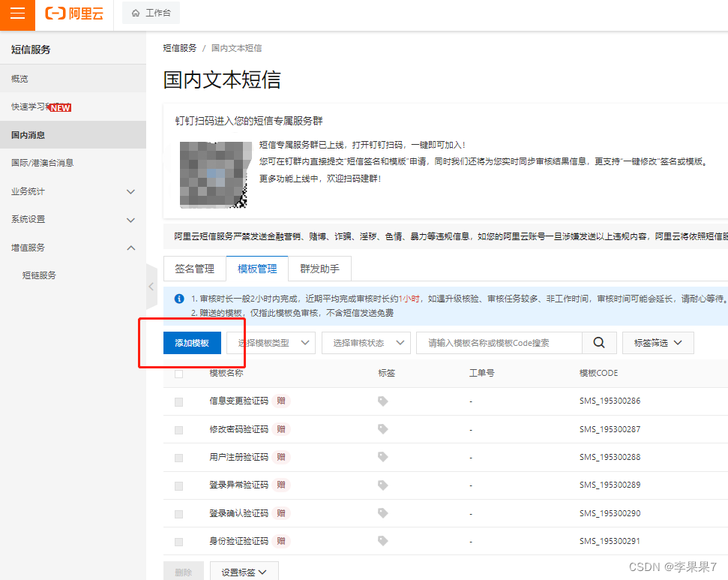Click tag icon in 身份验证验证码 row
728x580 pixels.
tap(382, 541)
